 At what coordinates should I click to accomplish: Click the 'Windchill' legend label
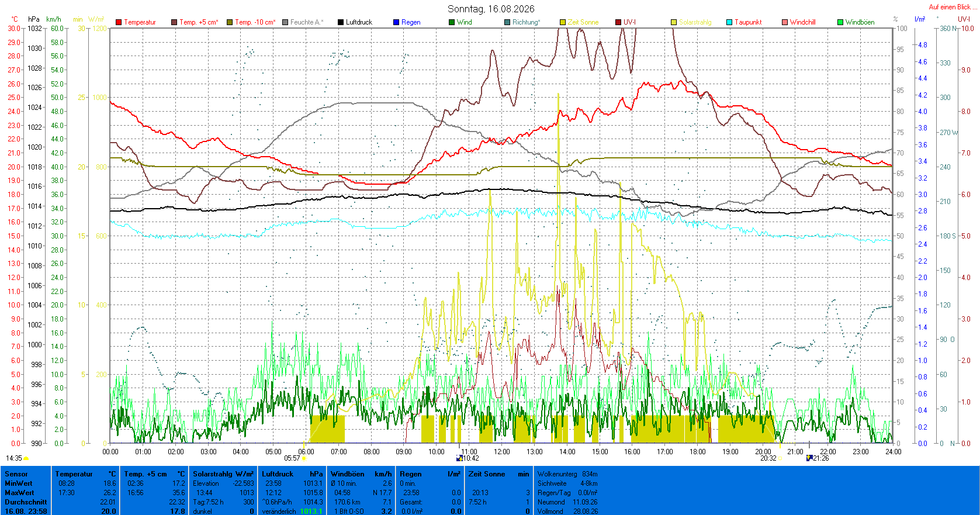click(x=803, y=22)
